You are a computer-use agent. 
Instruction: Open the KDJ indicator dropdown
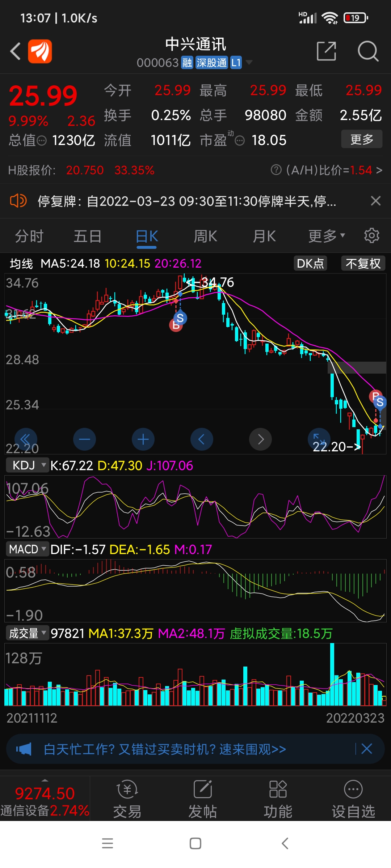pos(28,465)
